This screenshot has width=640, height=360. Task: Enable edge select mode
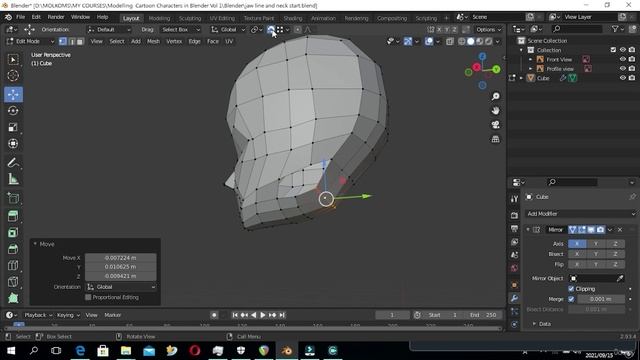coord(71,41)
